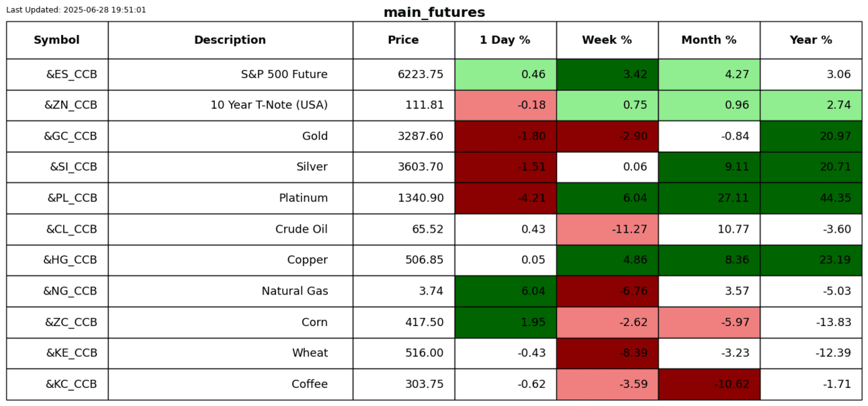Click the &ES_CCB symbol cell
The image size is (868, 406).
(x=57, y=75)
